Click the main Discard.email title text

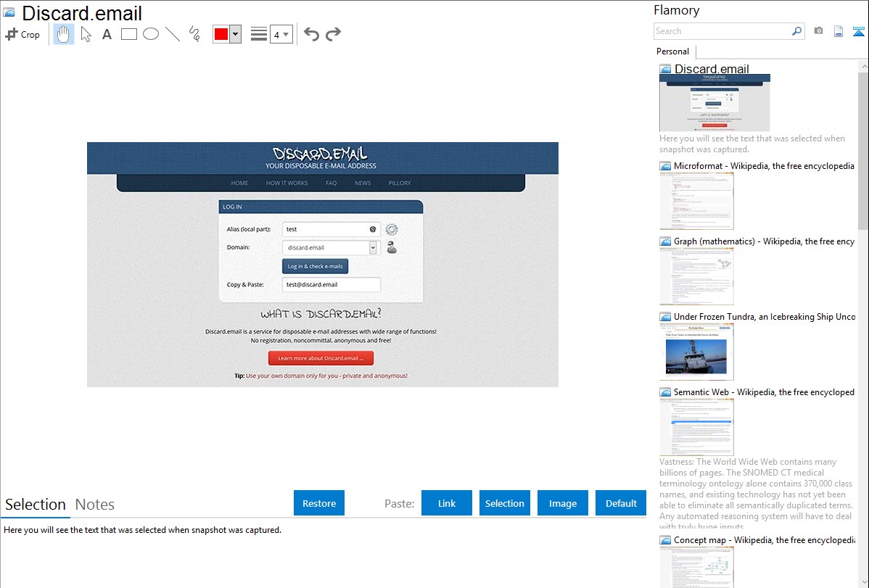[x=82, y=13]
